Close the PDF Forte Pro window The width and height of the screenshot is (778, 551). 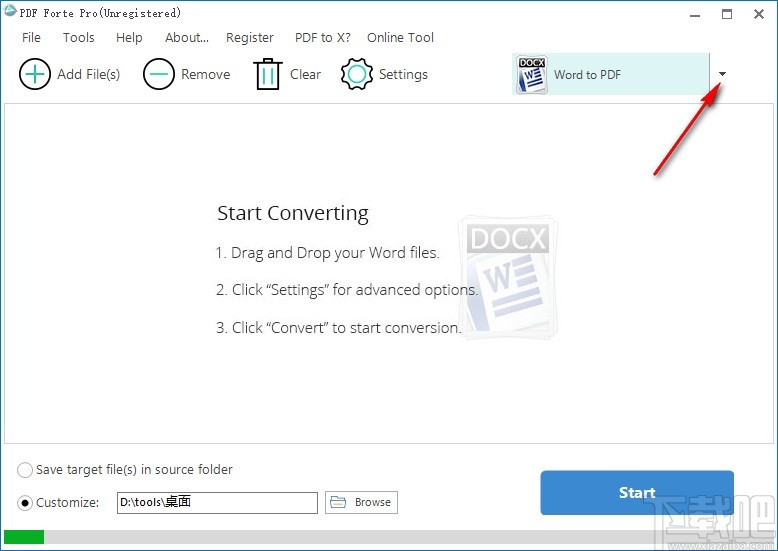pyautogui.click(x=759, y=14)
